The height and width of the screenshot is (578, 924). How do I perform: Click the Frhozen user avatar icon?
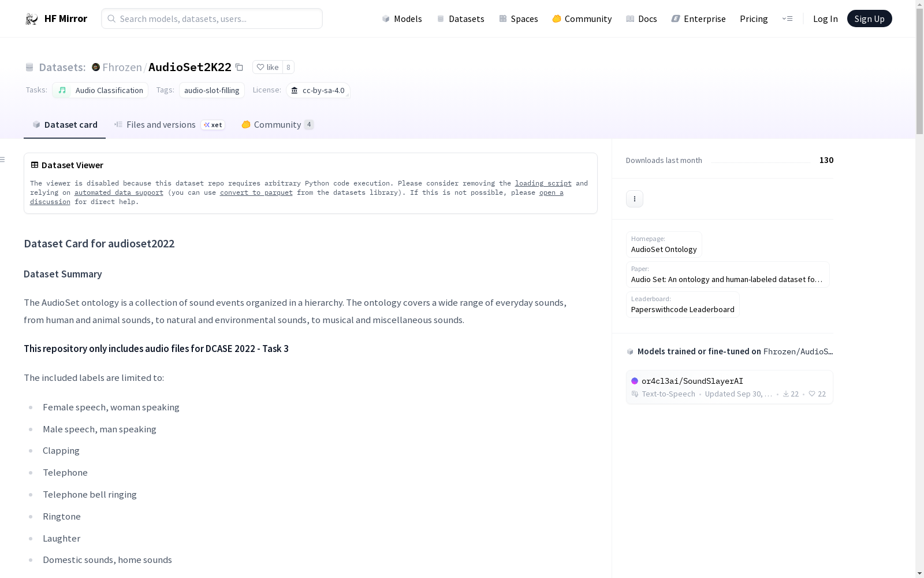(96, 67)
